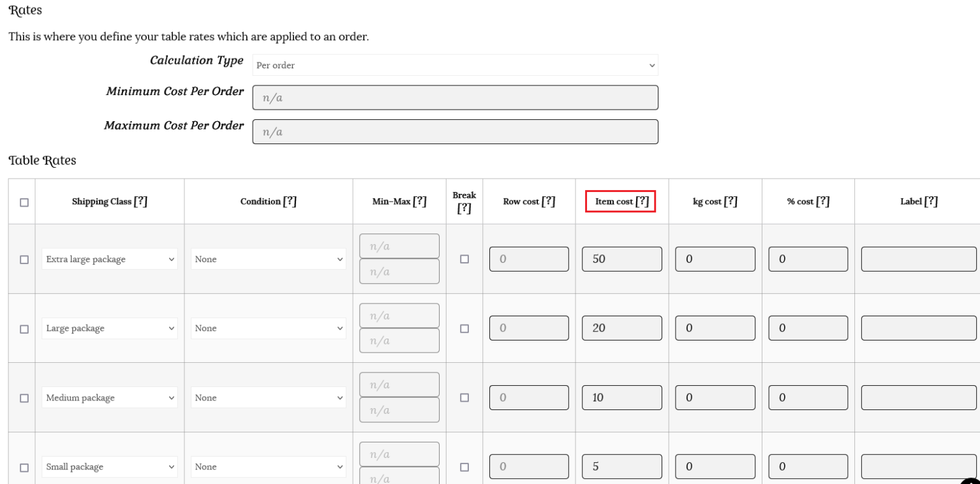The height and width of the screenshot is (484, 980).
Task: Open the kg cost [?] help tooltip
Action: pyautogui.click(x=731, y=202)
